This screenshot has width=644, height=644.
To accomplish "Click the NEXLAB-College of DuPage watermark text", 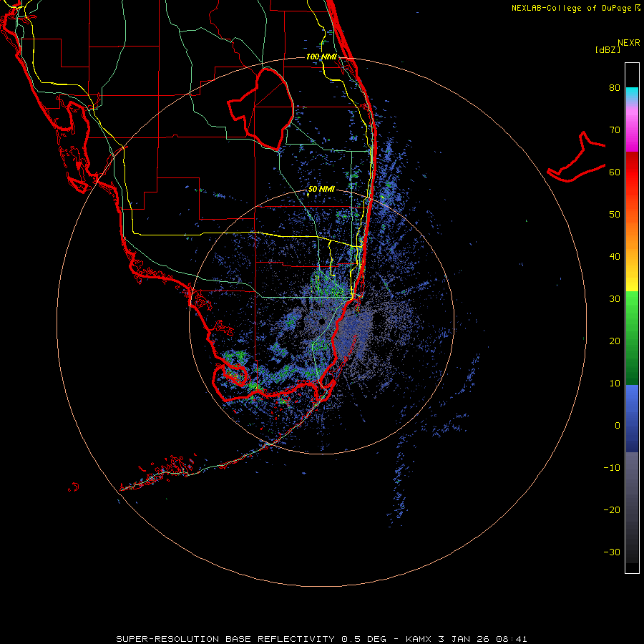I will (x=571, y=8).
